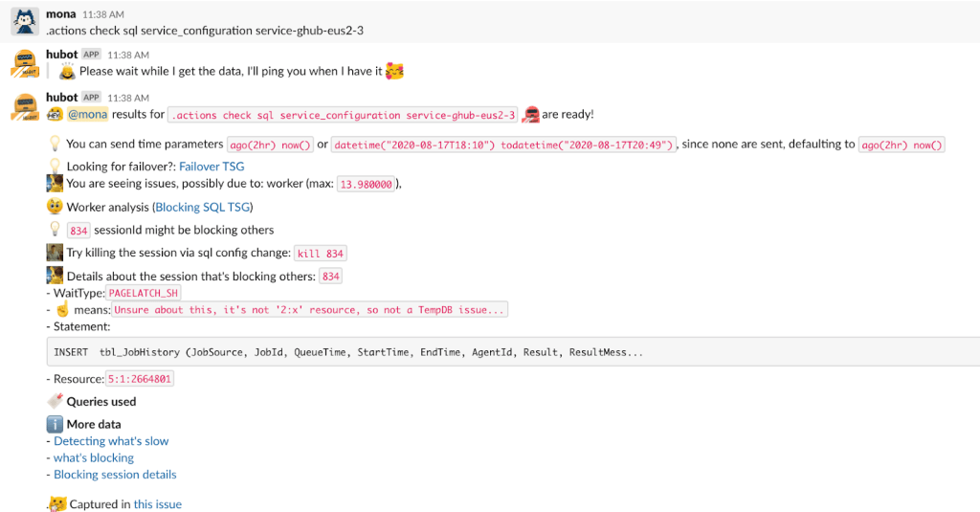Image resolution: width=980 pixels, height=512 pixels.
Task: Click the emoji next to Captured in
Action: pos(57,504)
